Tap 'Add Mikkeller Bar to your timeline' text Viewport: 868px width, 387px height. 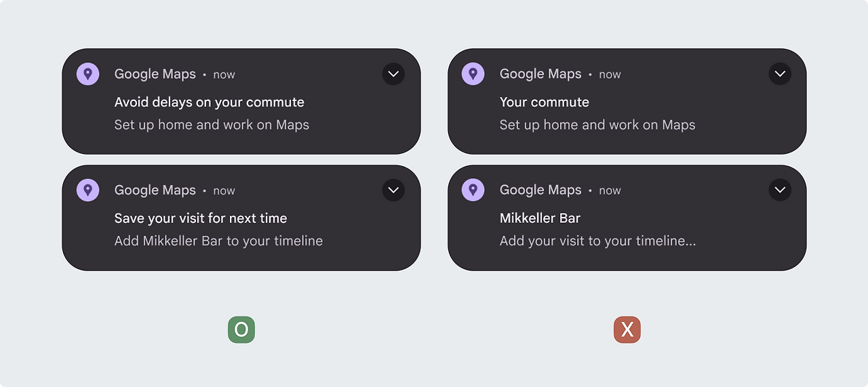218,241
